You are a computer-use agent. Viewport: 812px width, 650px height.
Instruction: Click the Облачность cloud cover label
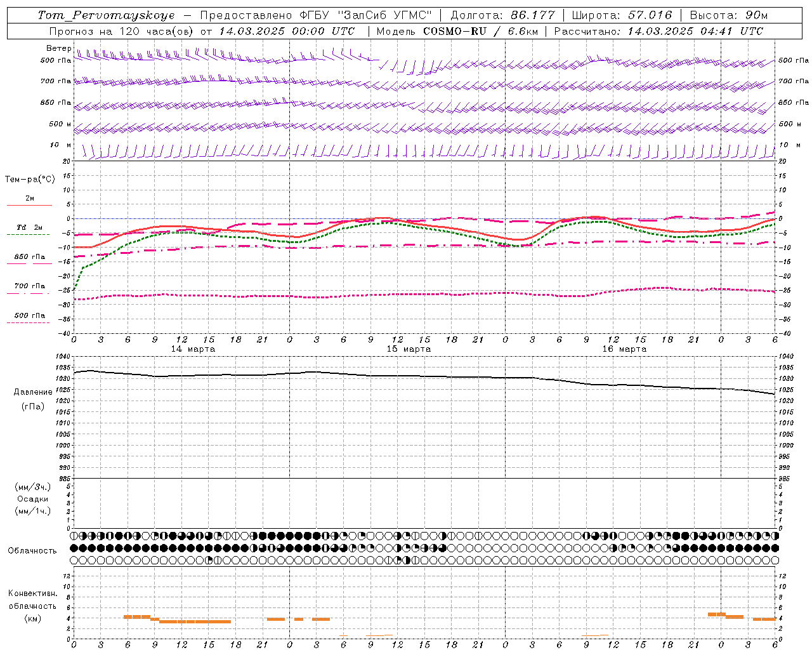(x=32, y=550)
